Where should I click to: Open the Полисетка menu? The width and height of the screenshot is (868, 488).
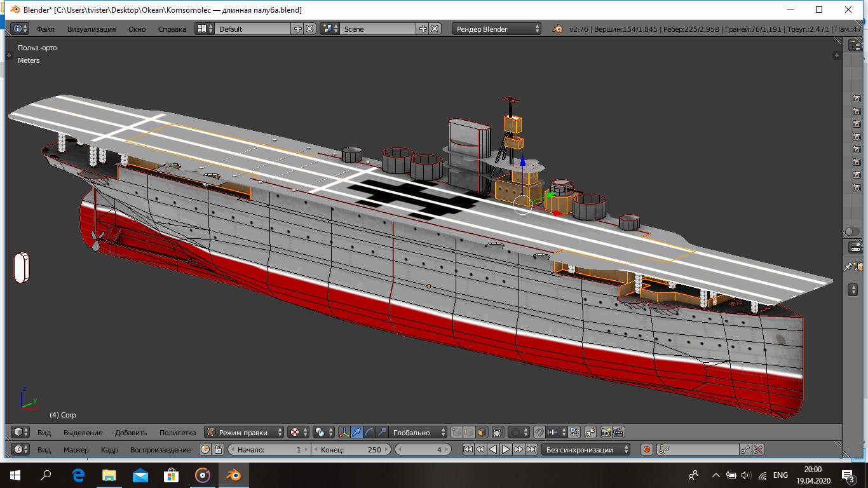coord(177,433)
